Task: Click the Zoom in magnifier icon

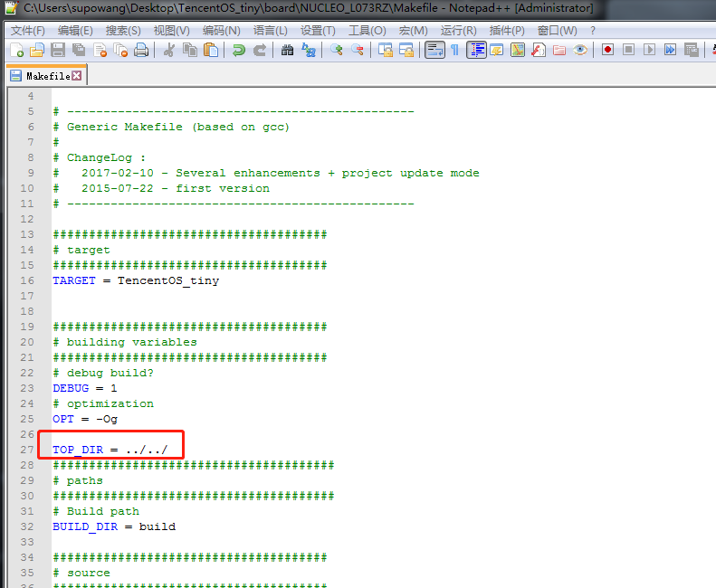Action: [337, 51]
